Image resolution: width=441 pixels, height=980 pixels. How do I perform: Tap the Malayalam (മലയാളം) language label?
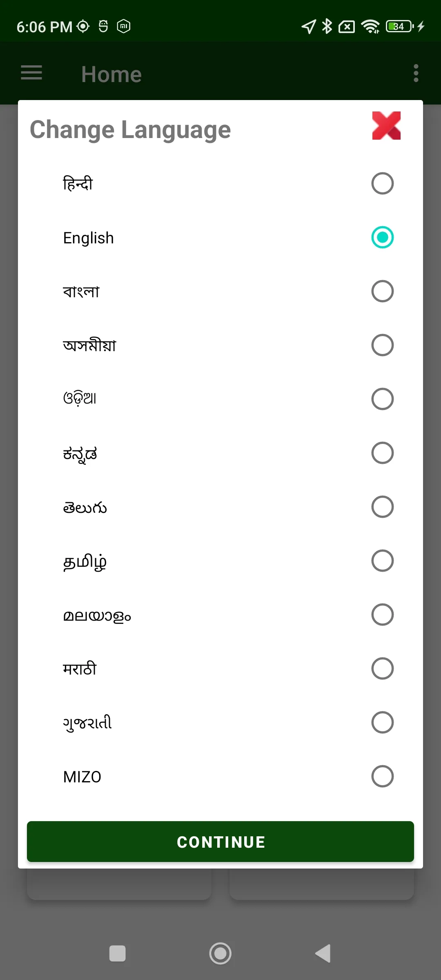click(97, 615)
